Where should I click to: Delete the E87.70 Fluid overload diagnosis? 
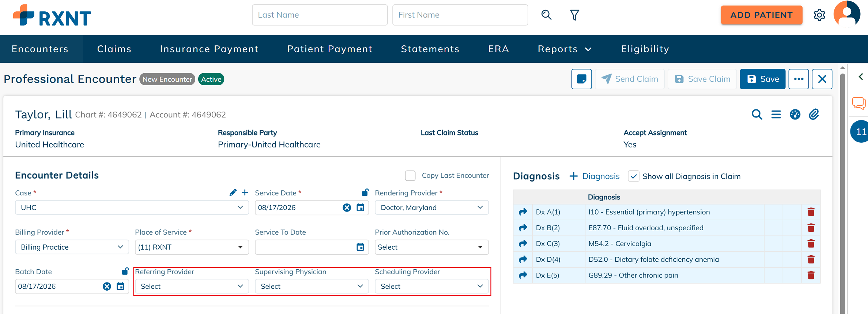(x=811, y=228)
